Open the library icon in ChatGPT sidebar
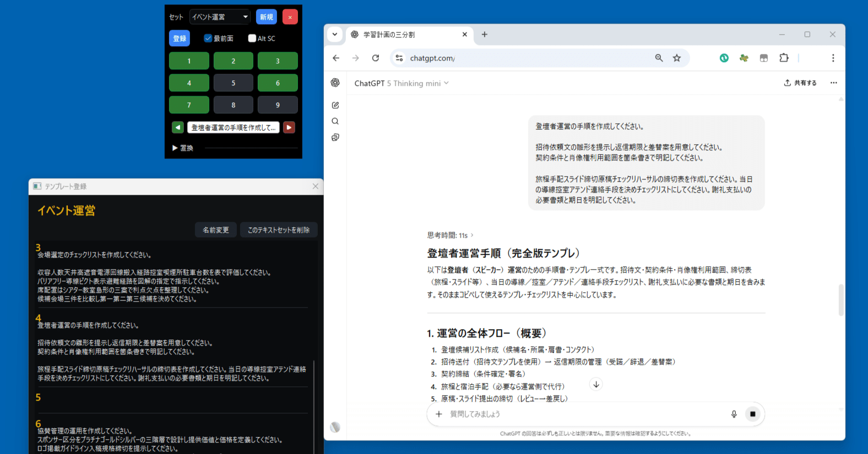This screenshot has height=454, width=868. tap(335, 138)
